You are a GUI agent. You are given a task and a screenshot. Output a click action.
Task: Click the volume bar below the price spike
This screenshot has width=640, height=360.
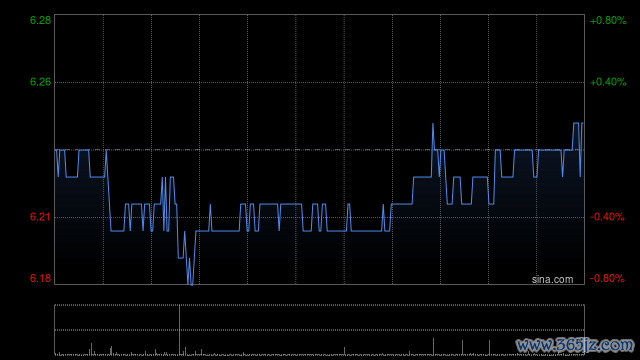[x=433, y=346]
